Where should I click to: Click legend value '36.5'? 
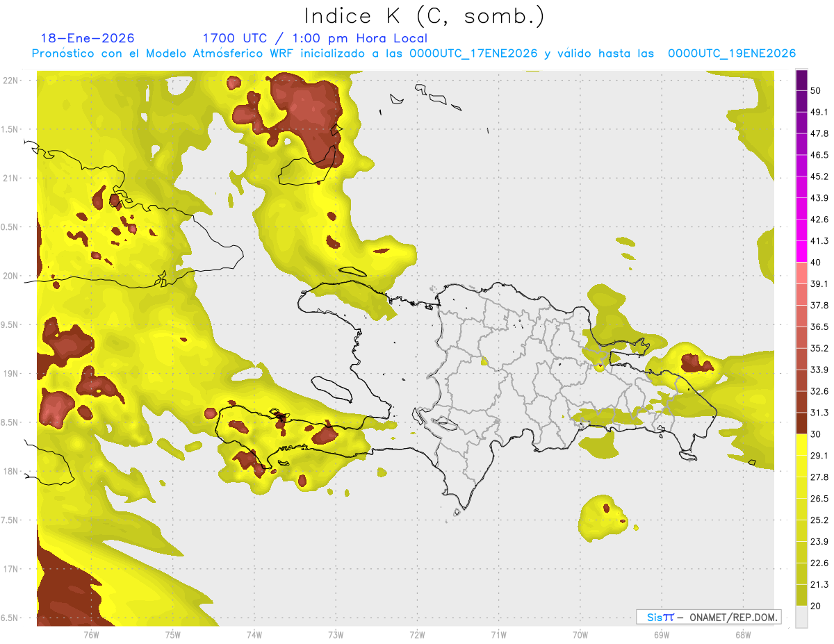pyautogui.click(x=819, y=327)
